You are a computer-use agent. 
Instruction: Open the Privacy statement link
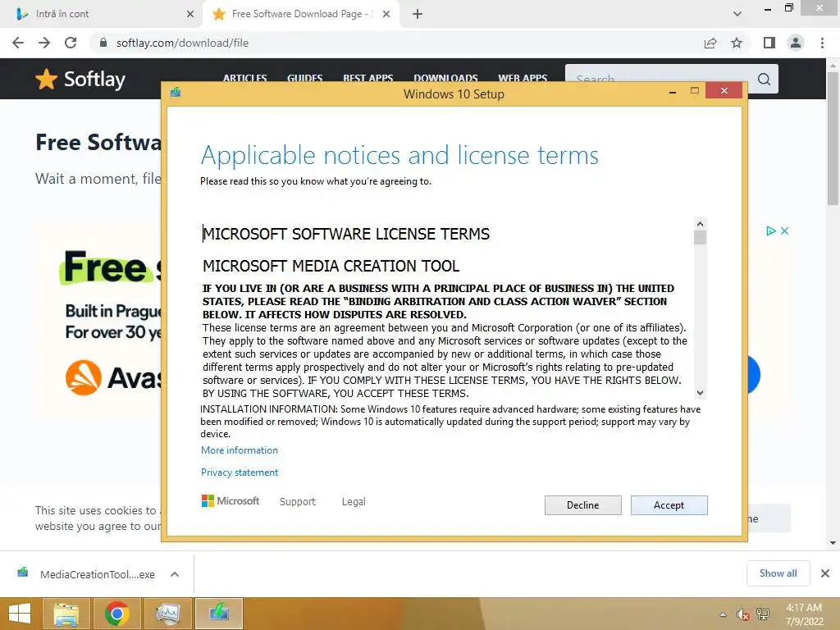[x=240, y=472]
